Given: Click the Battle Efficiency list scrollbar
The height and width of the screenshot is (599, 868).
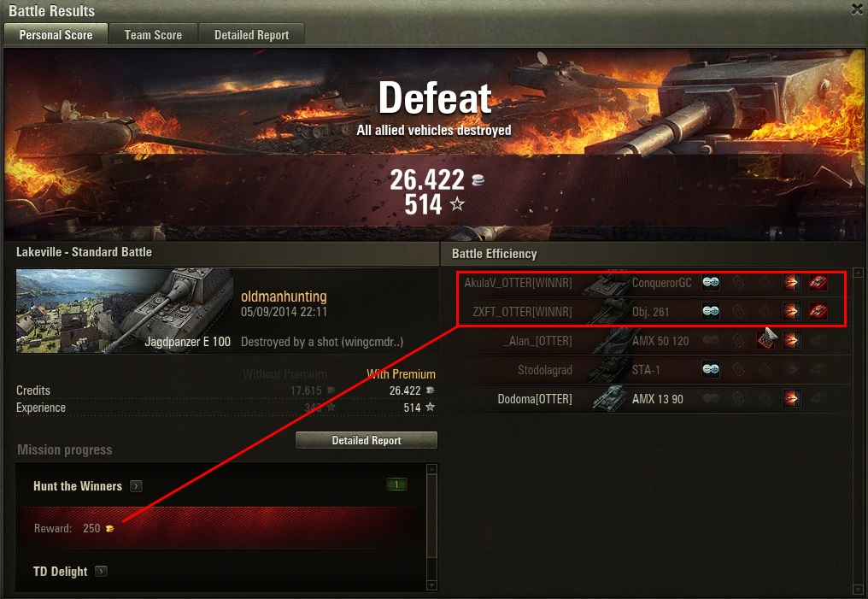Looking at the screenshot, I should coord(858,432).
